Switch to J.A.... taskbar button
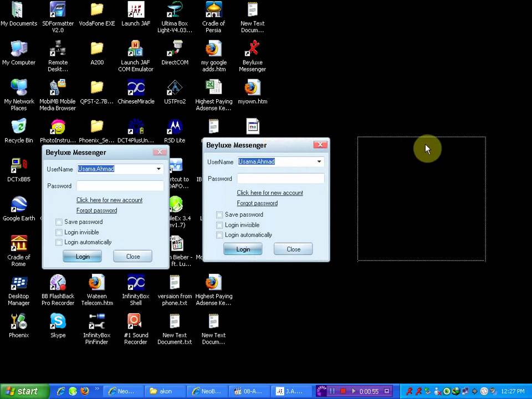The image size is (532, 399). (290, 391)
